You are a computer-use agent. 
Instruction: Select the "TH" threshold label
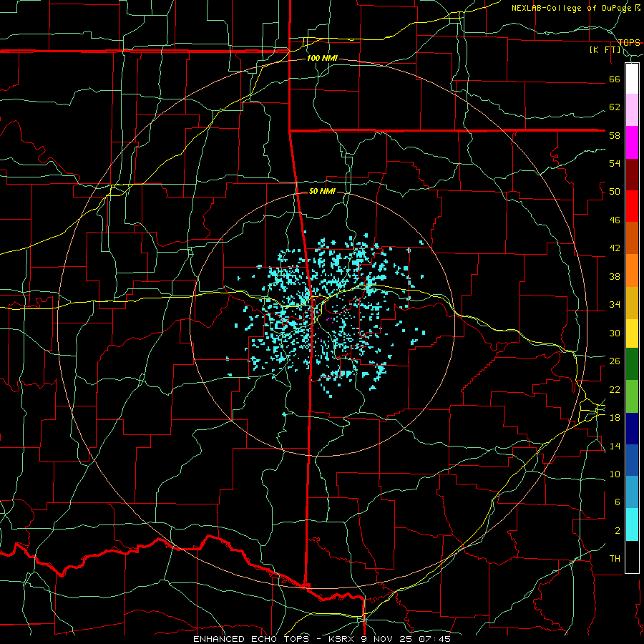[615, 559]
